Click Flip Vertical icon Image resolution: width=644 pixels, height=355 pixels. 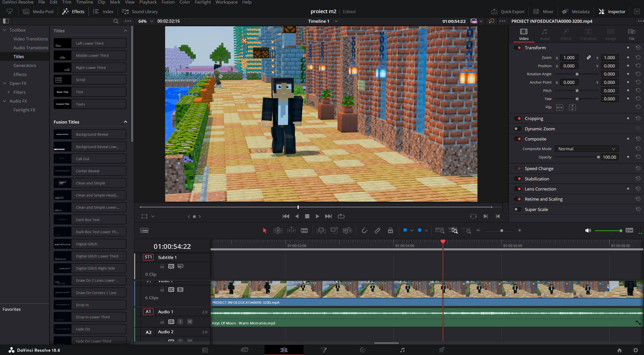[572, 107]
